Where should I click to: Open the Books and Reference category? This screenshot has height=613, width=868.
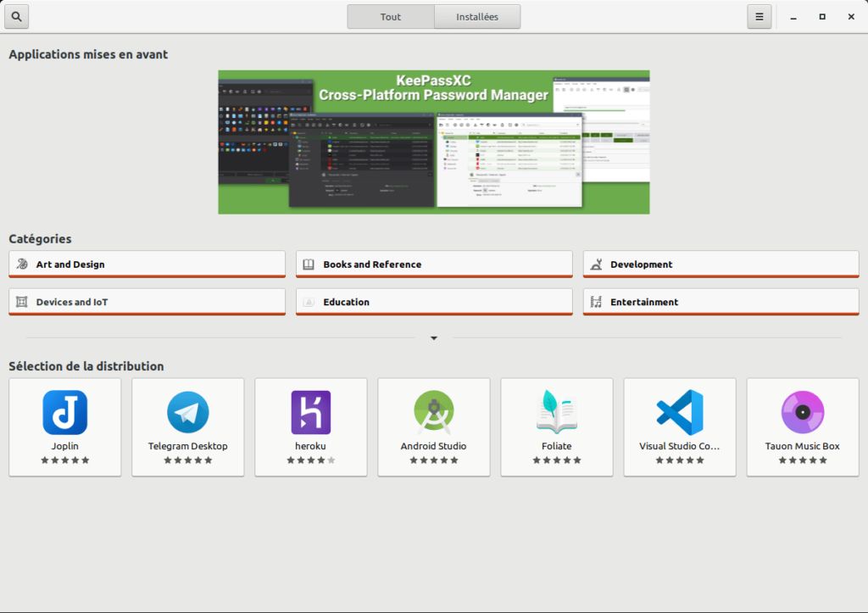click(x=433, y=264)
